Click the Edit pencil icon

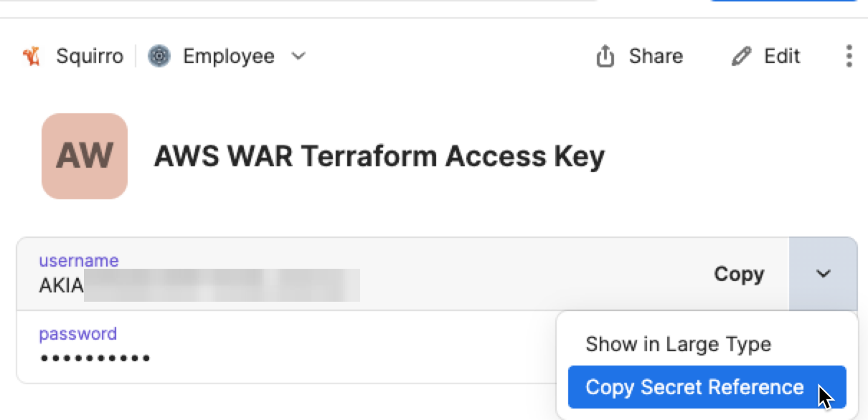click(740, 56)
